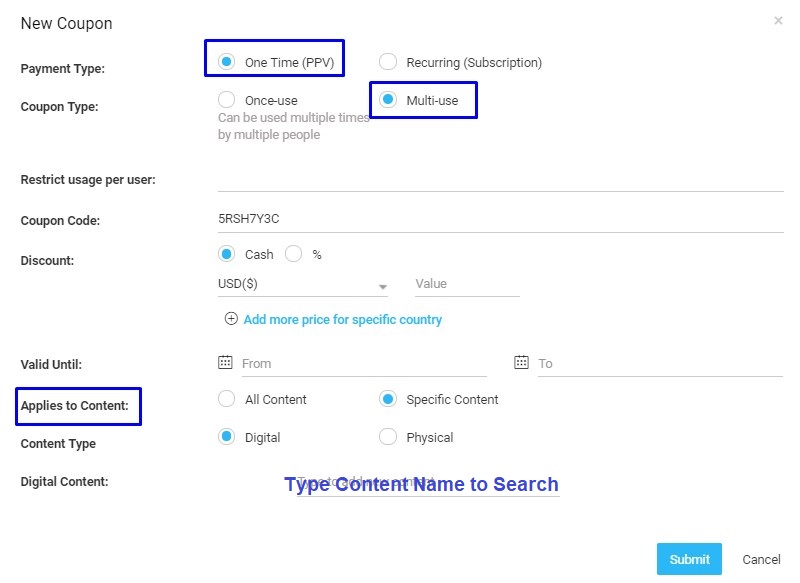The width and height of the screenshot is (800, 583).
Task: Choose Once-use coupon type
Action: [227, 100]
